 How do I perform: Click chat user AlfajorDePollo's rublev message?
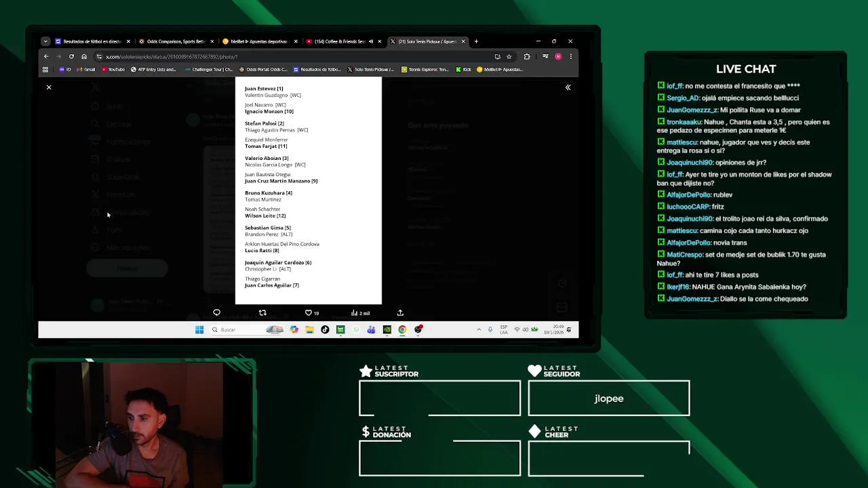click(695, 195)
